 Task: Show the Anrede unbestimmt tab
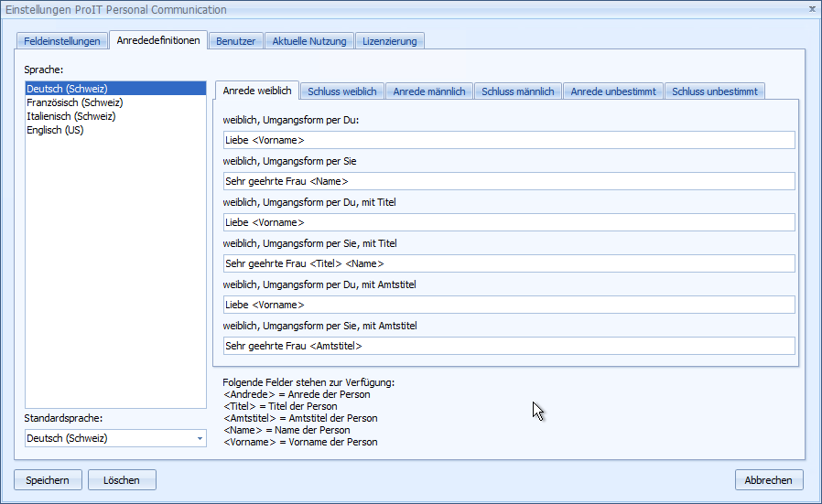pos(612,91)
